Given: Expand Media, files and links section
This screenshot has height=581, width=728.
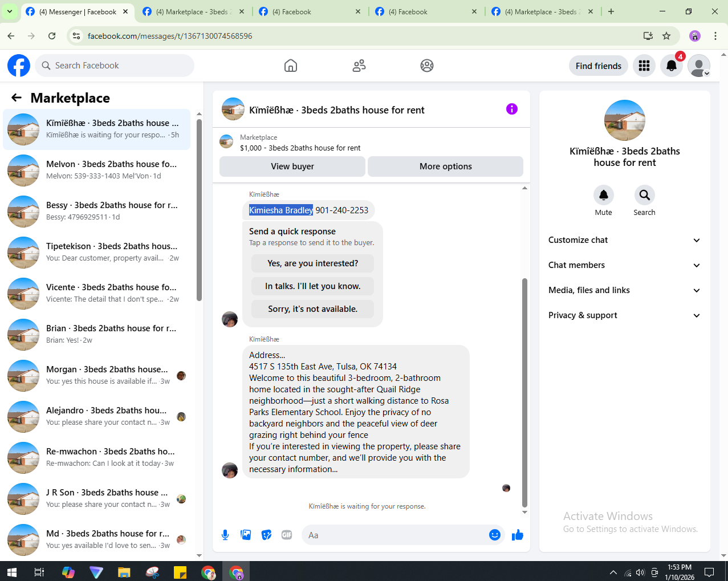Looking at the screenshot, I should click(x=625, y=290).
